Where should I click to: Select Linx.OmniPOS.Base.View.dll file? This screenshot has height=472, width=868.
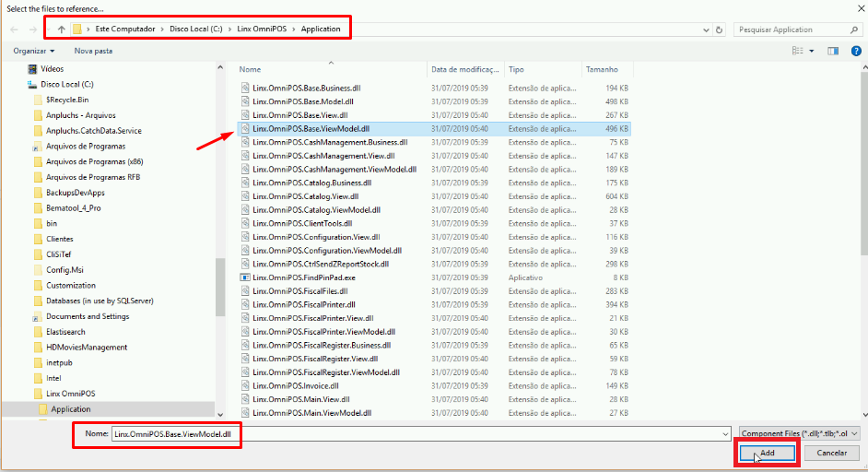pos(299,115)
